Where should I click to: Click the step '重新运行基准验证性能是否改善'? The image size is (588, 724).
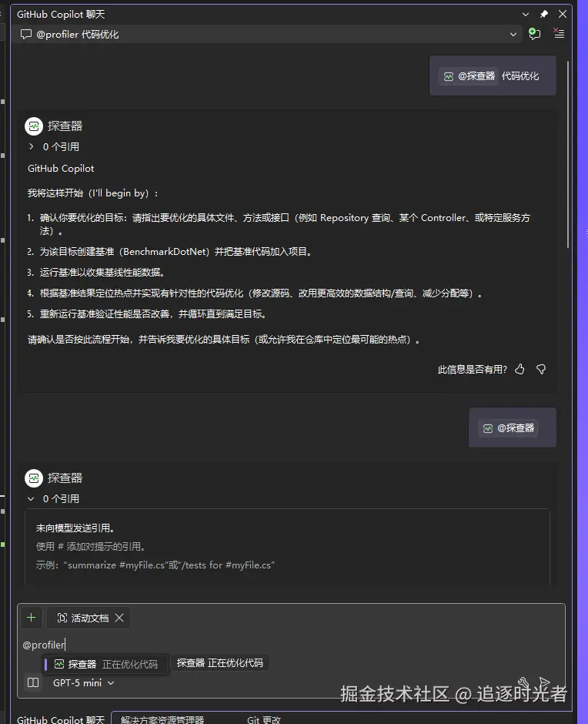click(146, 314)
